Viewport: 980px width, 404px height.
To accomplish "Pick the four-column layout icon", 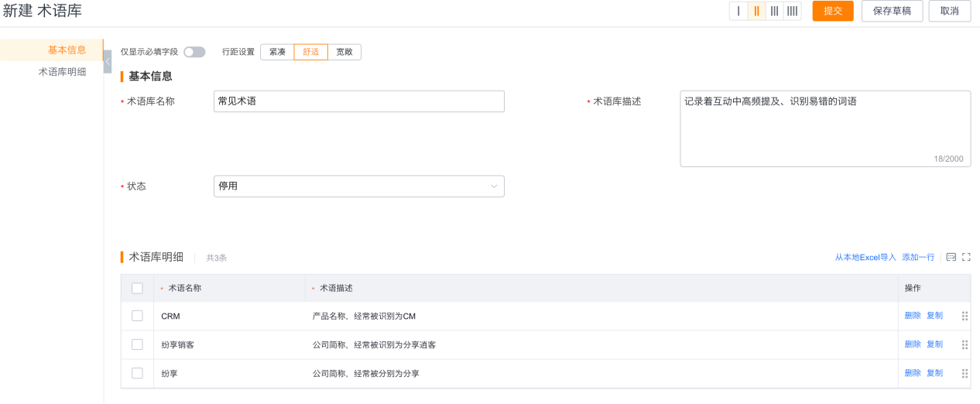I will pos(792,11).
